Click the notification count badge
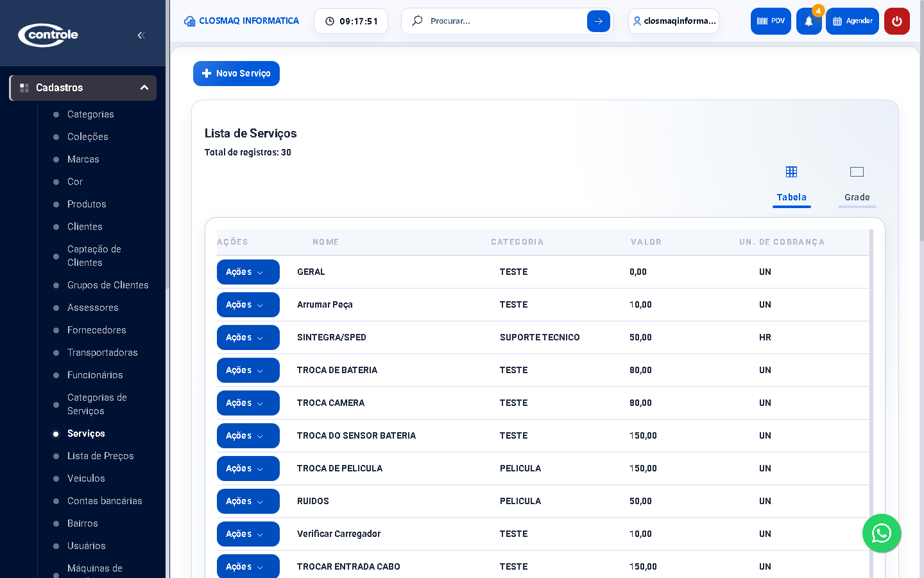Screen dimensions: 924x578 coord(818,11)
